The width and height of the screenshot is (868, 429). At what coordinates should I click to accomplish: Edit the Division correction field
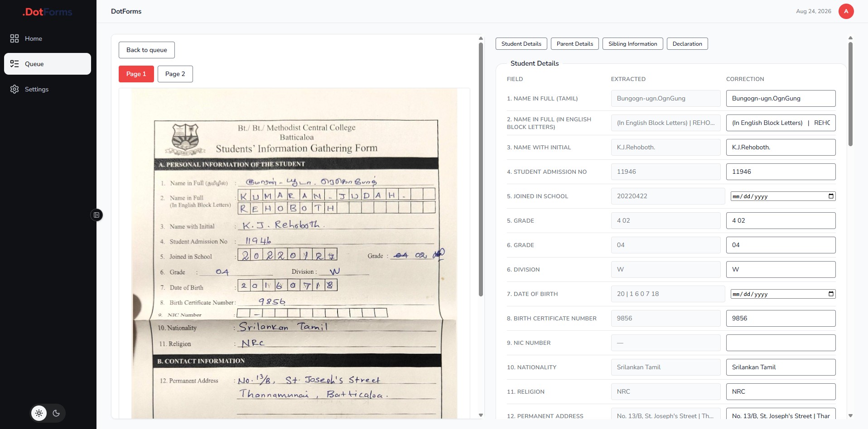(781, 269)
